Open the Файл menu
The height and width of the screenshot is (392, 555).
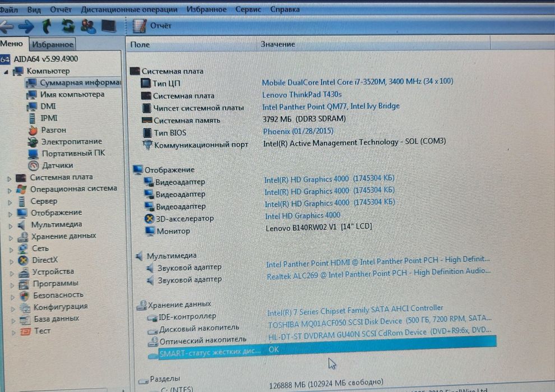[8, 10]
